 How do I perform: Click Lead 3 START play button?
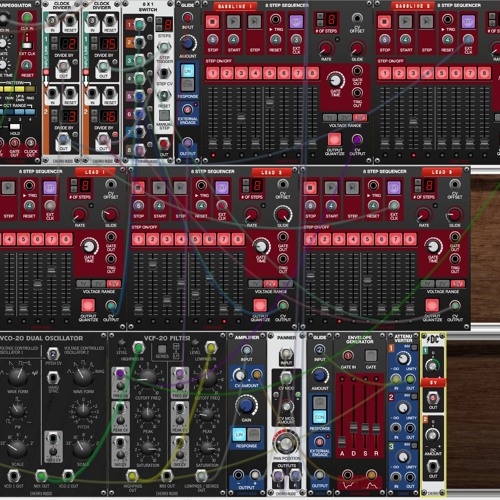(331, 188)
